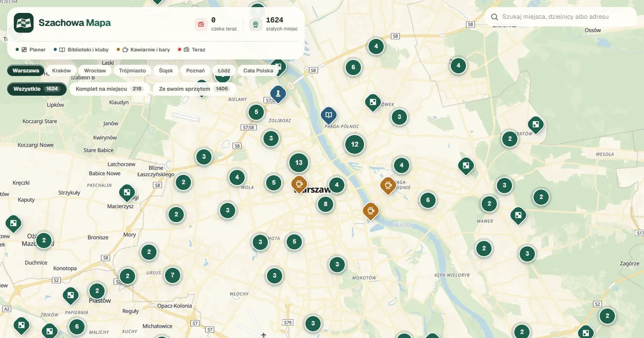Screen dimensions: 644x338
Task: Click the green location pin icon by 1624
Action: (x=255, y=24)
